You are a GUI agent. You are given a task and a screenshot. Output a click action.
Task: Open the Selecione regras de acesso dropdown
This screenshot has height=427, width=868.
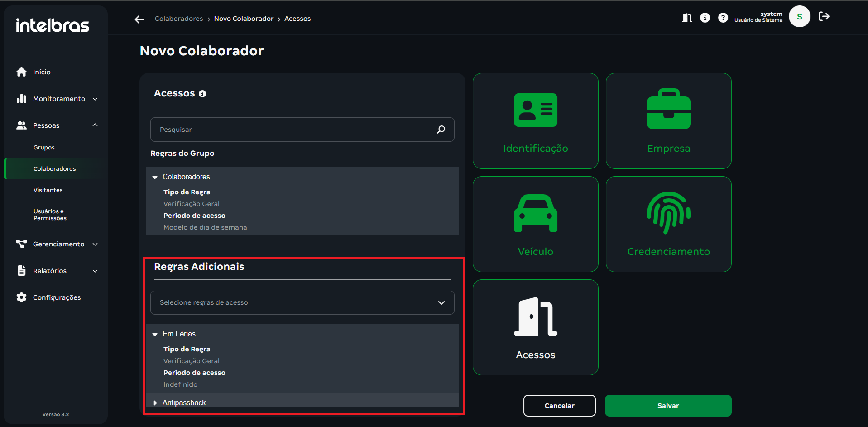pyautogui.click(x=302, y=302)
